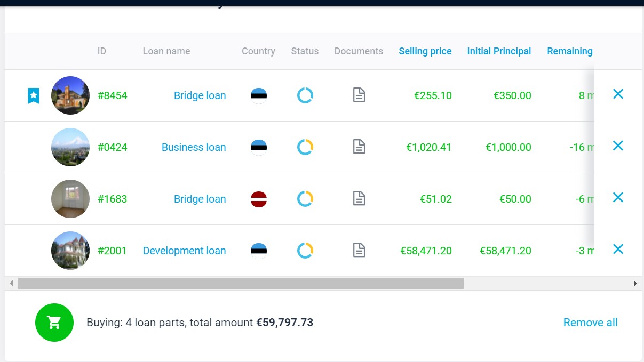Remove loan #8454 from the cart
Image resolution: width=644 pixels, height=362 pixels.
pos(618,94)
